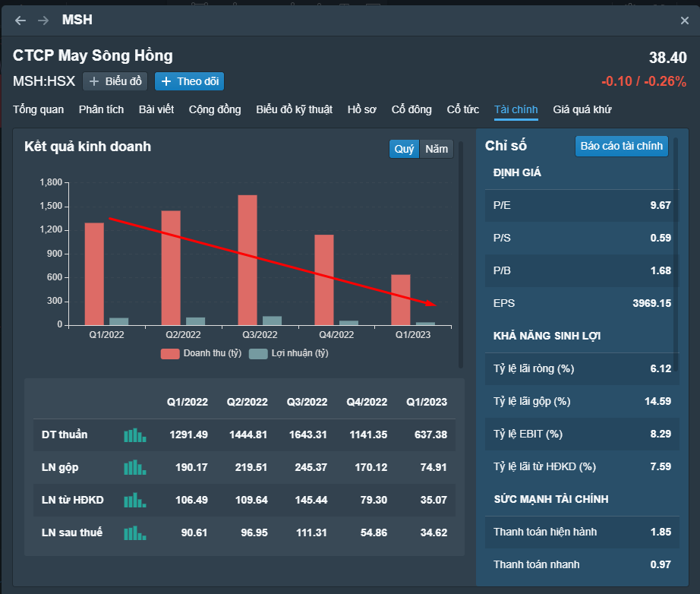Viewport: 700px width, 594px height.
Task: Open mini chart icon for LN từ HĐKD
Action: (x=134, y=500)
